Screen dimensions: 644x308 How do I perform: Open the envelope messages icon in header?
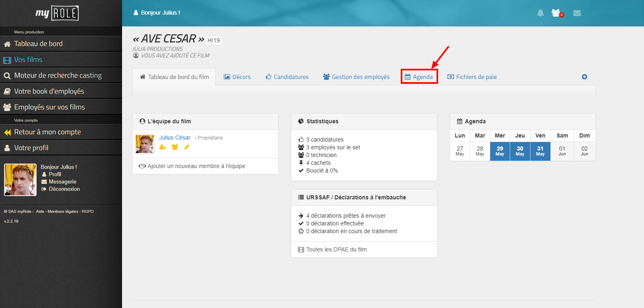coord(577,13)
